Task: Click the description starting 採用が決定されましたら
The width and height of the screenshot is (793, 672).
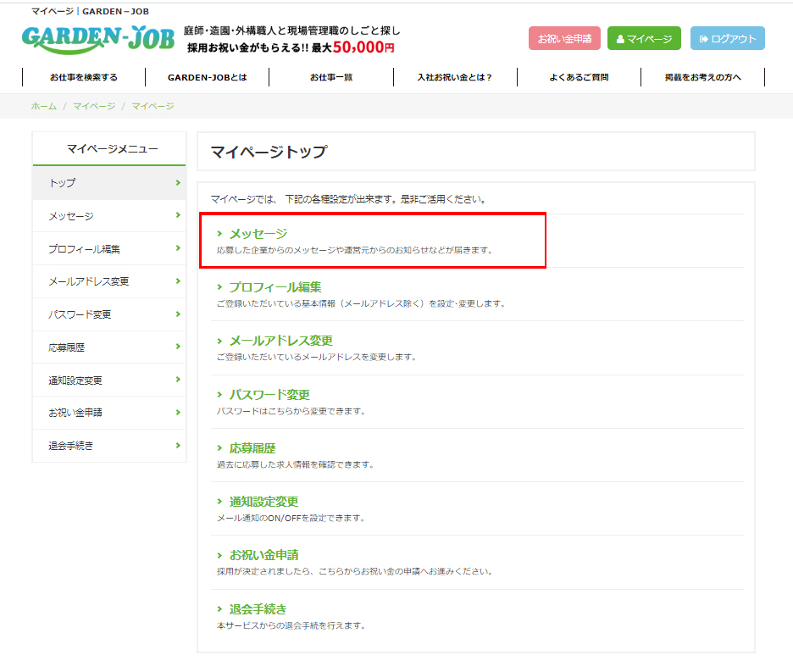Action: [355, 572]
